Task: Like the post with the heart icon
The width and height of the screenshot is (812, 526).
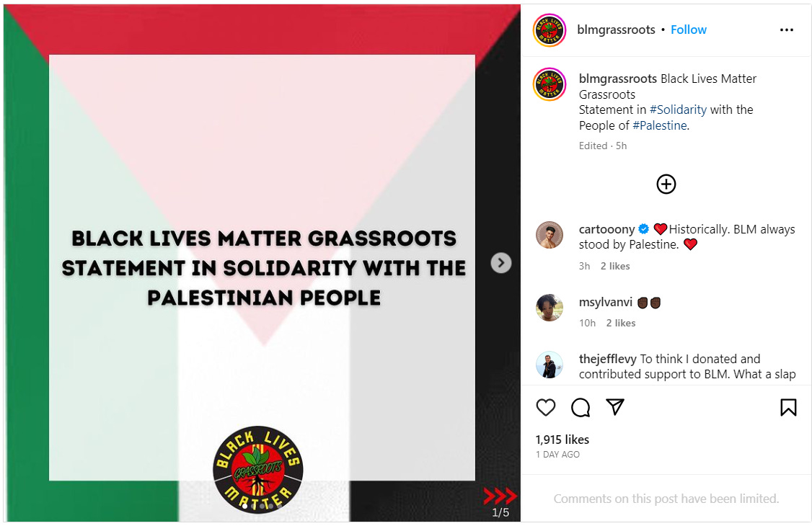Action: click(x=545, y=408)
